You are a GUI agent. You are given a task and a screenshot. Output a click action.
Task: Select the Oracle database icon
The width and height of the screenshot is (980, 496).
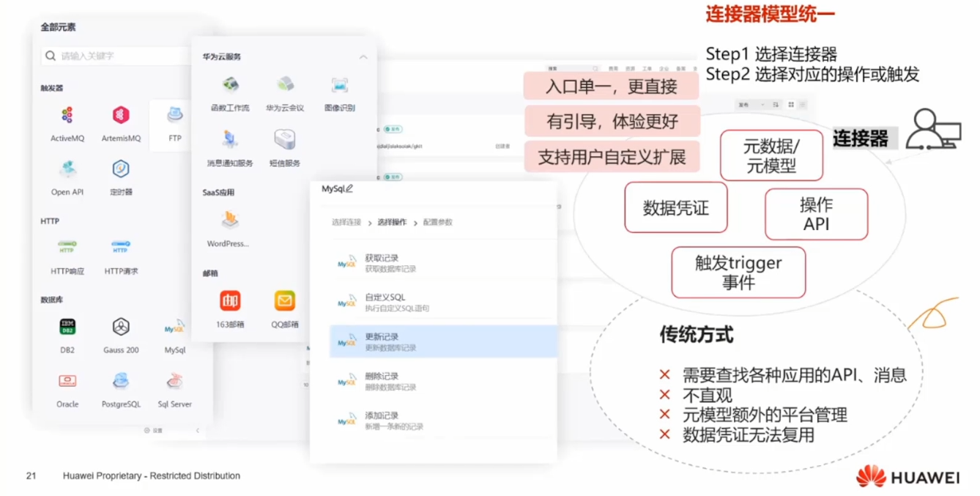point(67,381)
